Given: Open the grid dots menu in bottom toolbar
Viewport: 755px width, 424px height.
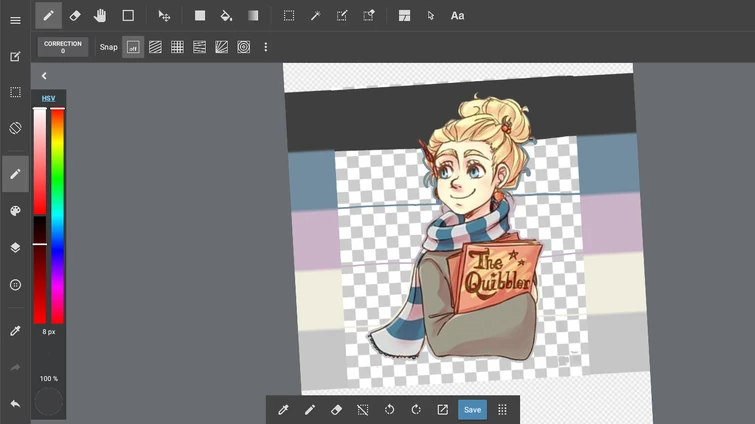Looking at the screenshot, I should 502,410.
